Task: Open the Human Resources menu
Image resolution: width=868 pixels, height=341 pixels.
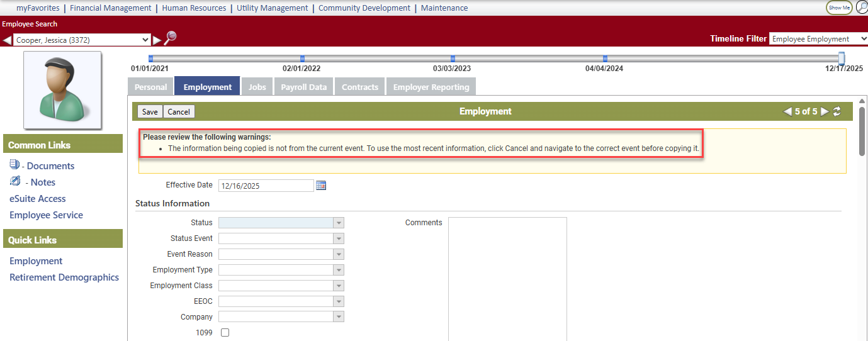Action: click(194, 8)
